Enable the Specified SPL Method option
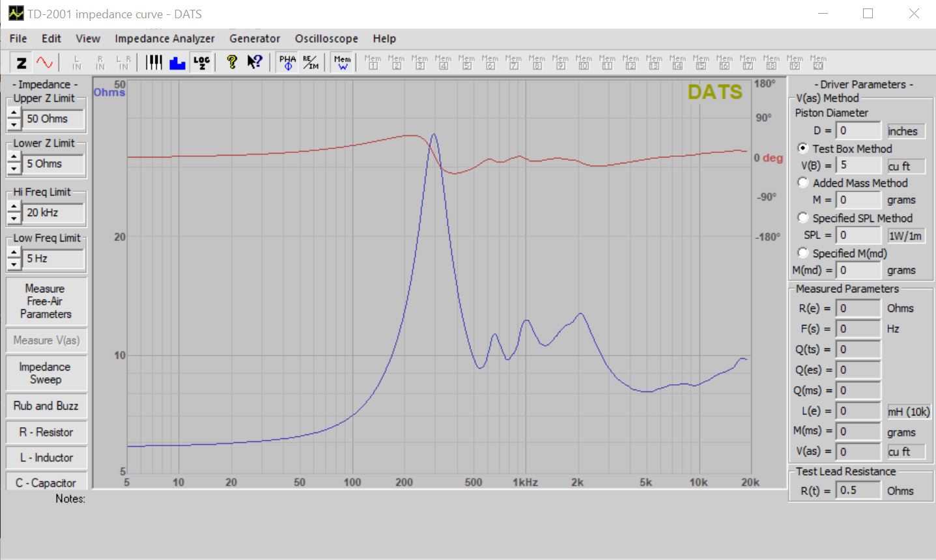The width and height of the screenshot is (936, 560). point(802,218)
